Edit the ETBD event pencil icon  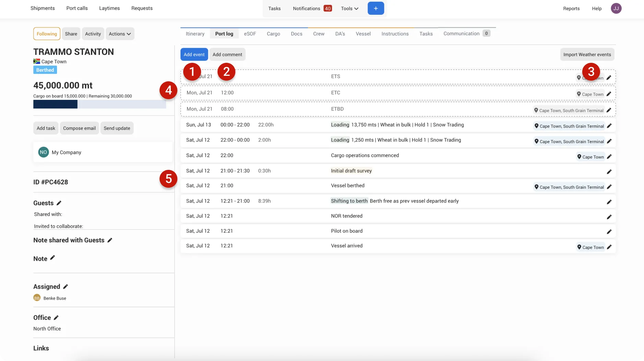coord(609,110)
